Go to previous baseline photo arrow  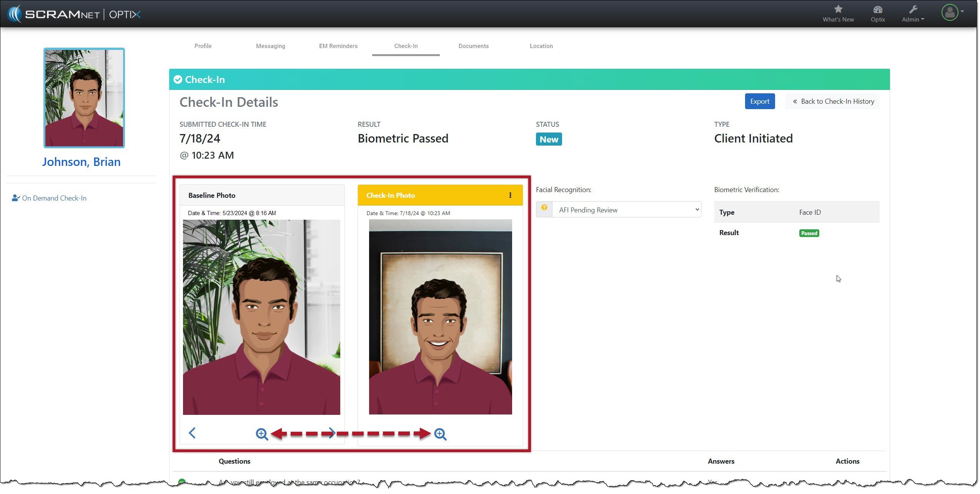point(192,433)
